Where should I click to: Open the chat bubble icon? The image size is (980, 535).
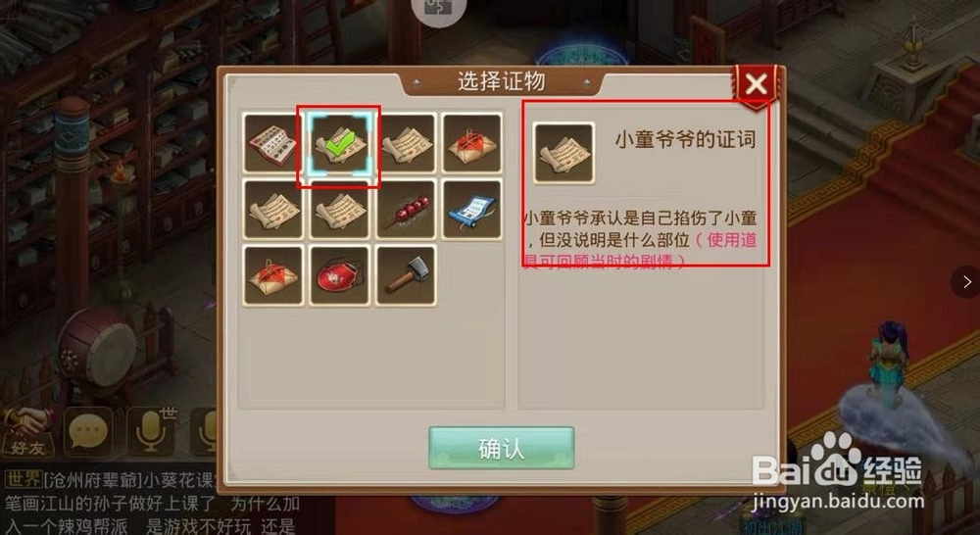(88, 432)
